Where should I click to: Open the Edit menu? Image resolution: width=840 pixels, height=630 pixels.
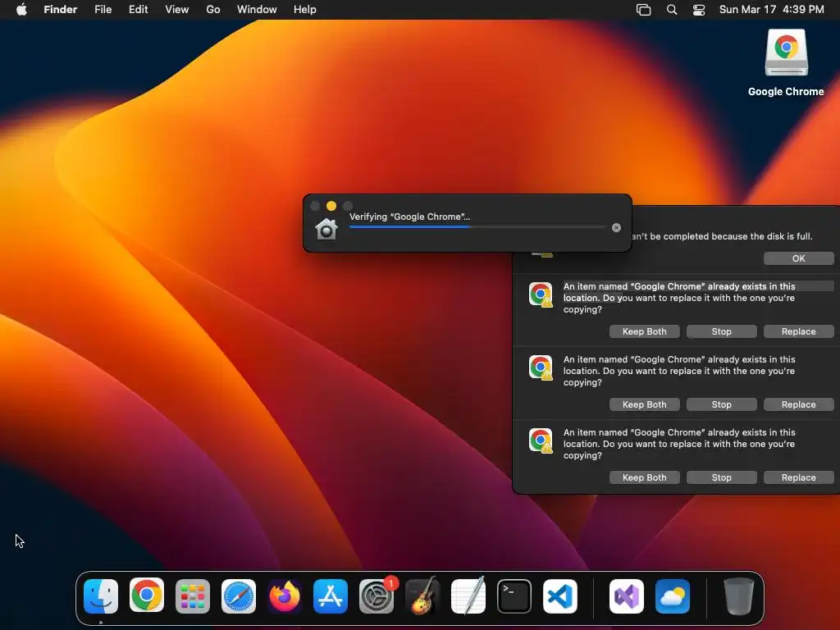[x=138, y=10]
